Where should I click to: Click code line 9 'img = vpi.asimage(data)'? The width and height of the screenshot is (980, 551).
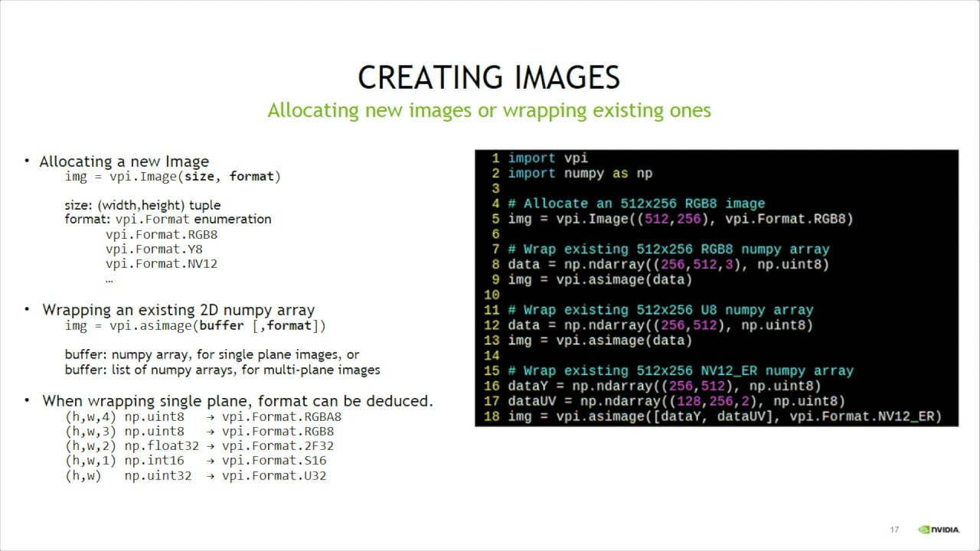[x=599, y=279]
